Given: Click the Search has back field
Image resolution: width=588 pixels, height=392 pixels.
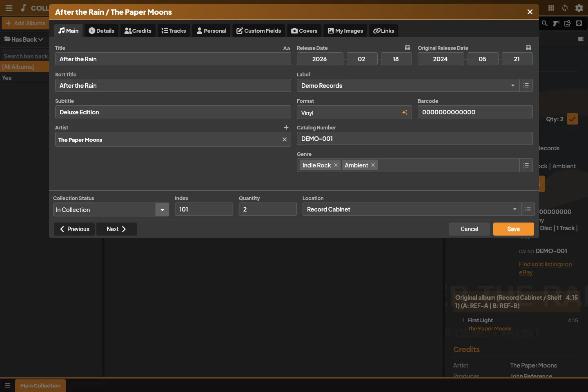Looking at the screenshot, I should [x=25, y=56].
